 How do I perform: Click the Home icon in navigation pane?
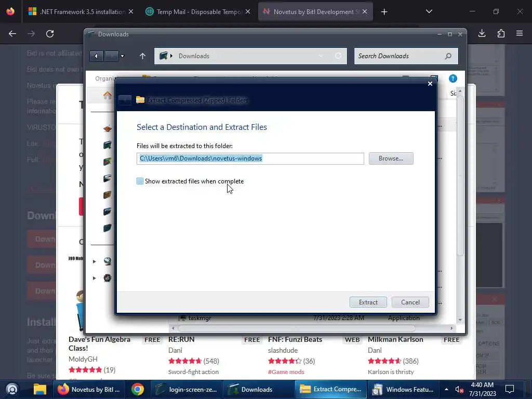coord(108,96)
